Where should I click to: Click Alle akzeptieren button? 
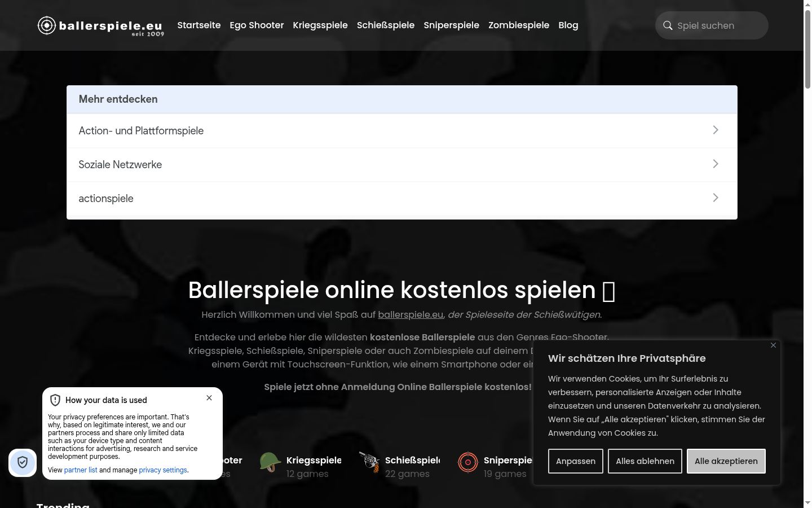tap(726, 461)
